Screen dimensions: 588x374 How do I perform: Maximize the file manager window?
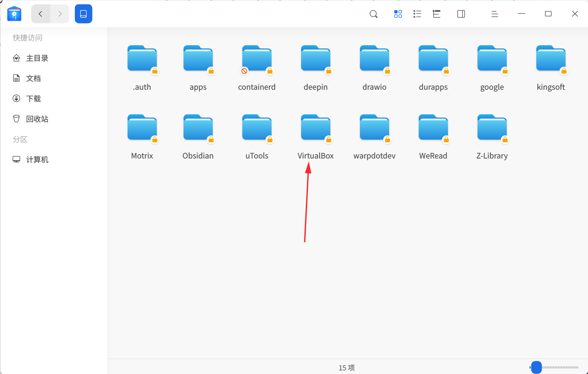pyautogui.click(x=548, y=14)
